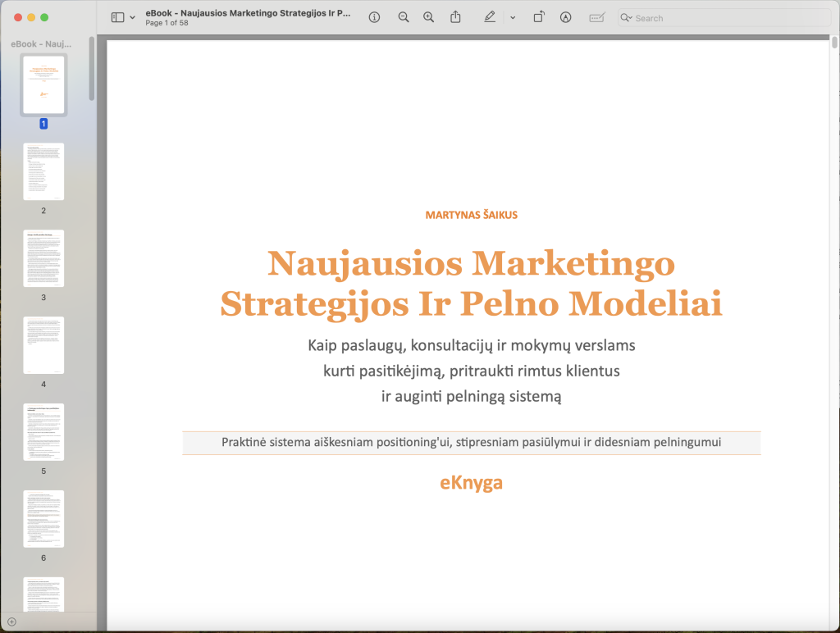Click the Search field

pyautogui.click(x=724, y=18)
